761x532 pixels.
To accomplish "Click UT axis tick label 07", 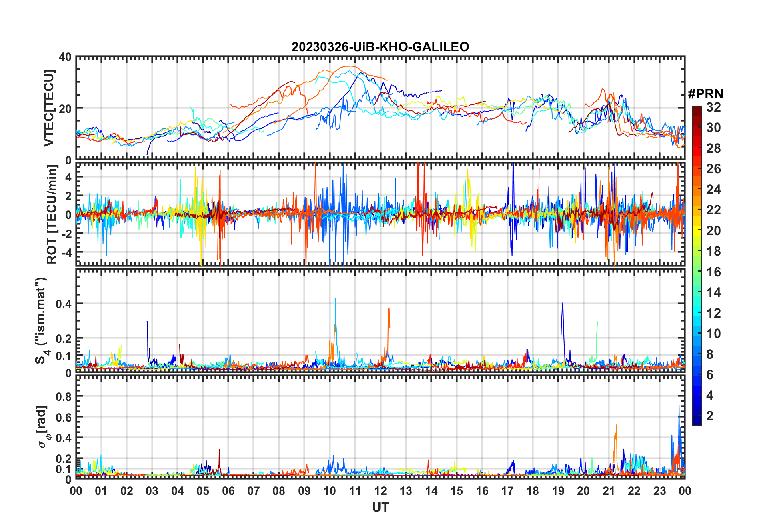I will 254,491.
